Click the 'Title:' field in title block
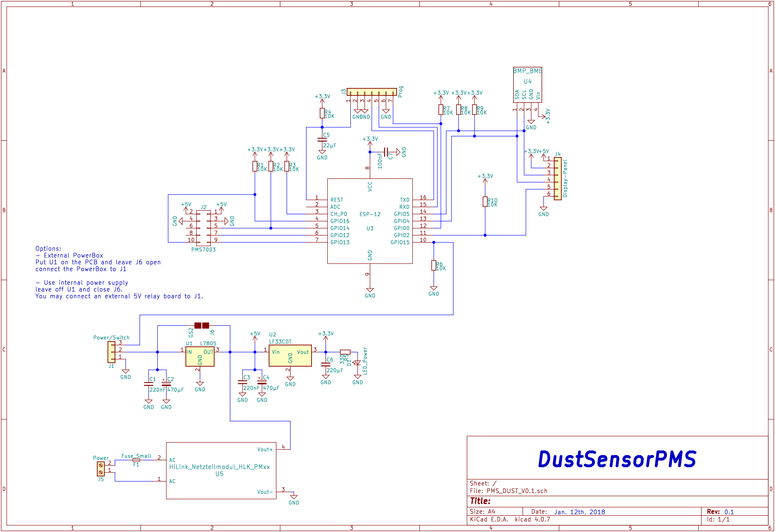The height and width of the screenshot is (532, 775). tap(480, 501)
